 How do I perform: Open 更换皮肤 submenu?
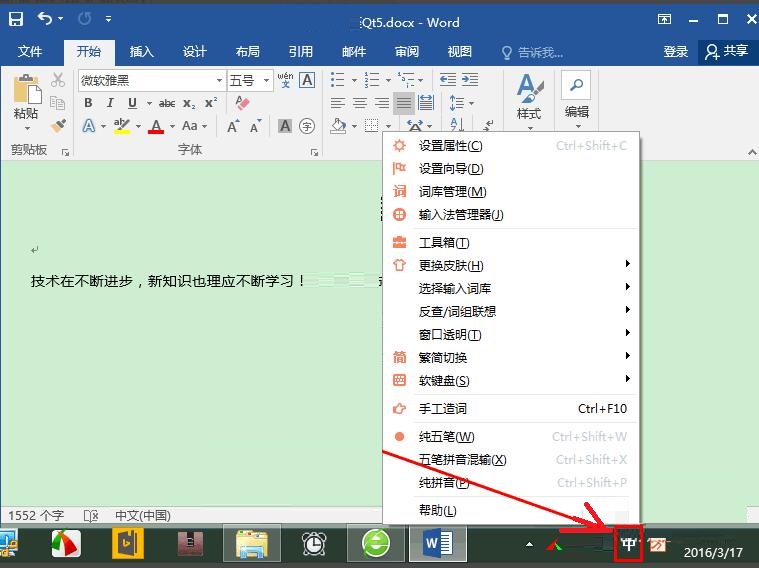(x=511, y=265)
